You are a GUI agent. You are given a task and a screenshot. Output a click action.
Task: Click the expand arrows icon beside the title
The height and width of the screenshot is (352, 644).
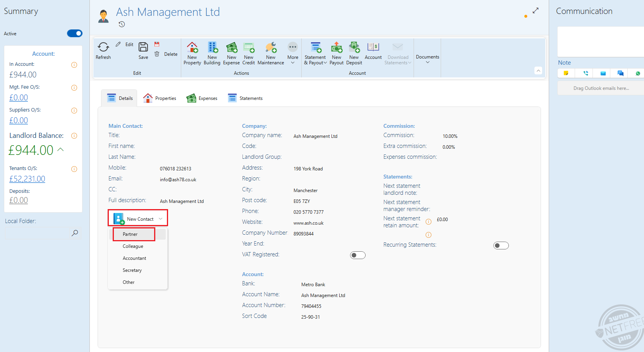(x=536, y=10)
